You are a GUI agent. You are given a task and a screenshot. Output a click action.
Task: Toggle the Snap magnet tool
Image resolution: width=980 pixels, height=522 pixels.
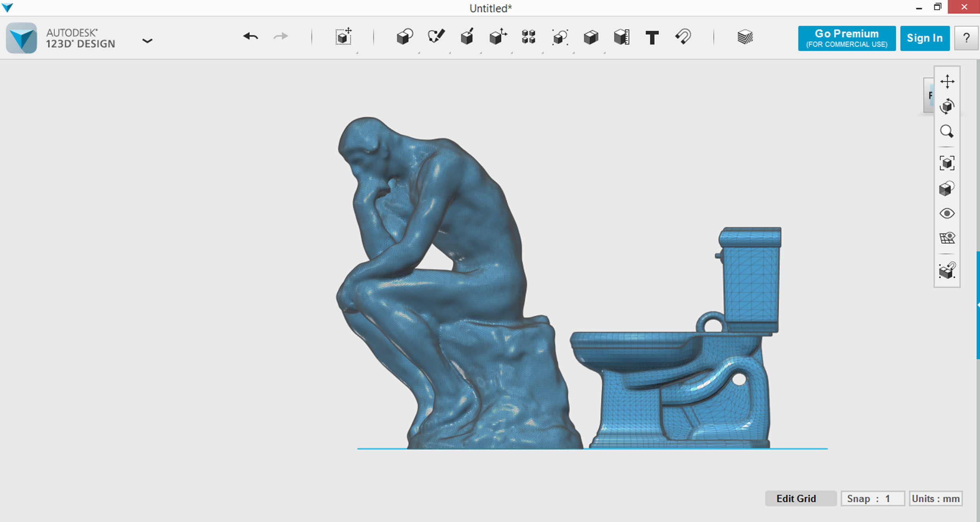click(683, 37)
